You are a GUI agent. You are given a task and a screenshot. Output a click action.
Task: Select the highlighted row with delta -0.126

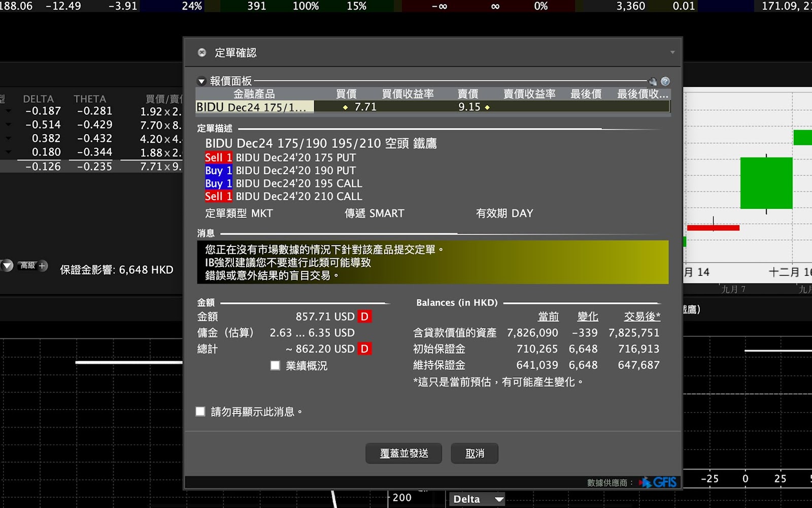(x=91, y=167)
